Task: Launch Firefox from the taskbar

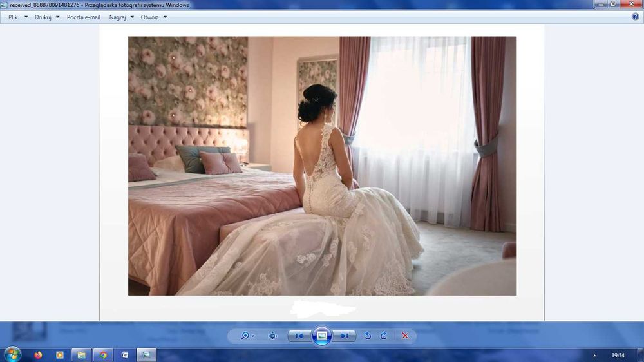Action: (x=38, y=355)
